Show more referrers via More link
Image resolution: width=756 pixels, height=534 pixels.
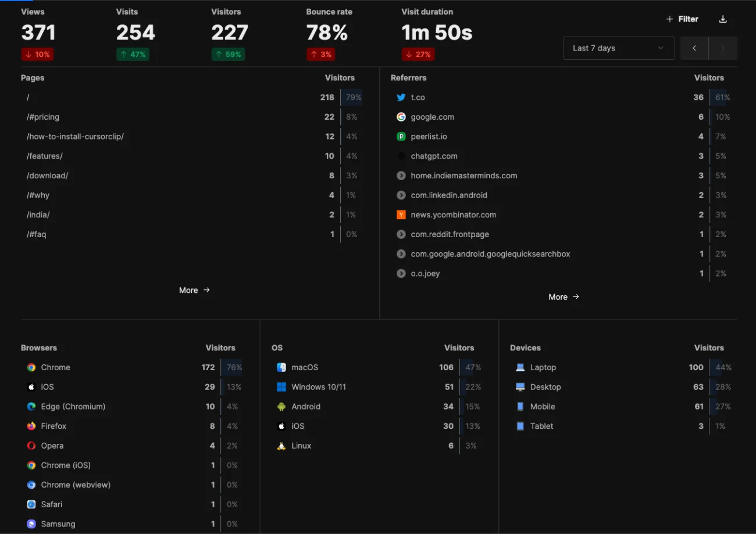(564, 297)
